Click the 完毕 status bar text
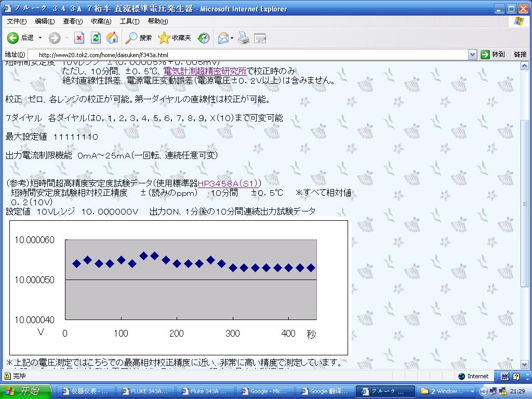The width and height of the screenshot is (532, 399). point(19,376)
